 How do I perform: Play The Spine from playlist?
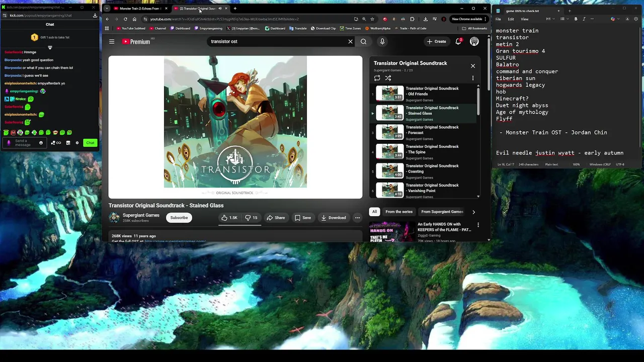pos(424,152)
